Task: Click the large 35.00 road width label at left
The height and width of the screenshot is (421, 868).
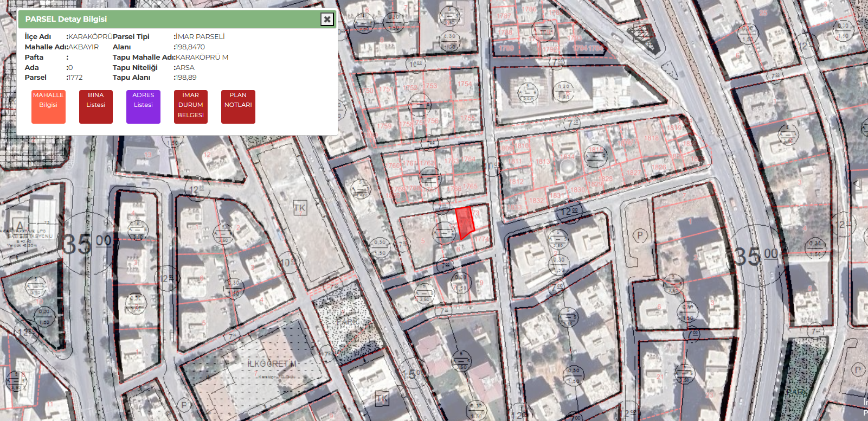Action: point(87,244)
